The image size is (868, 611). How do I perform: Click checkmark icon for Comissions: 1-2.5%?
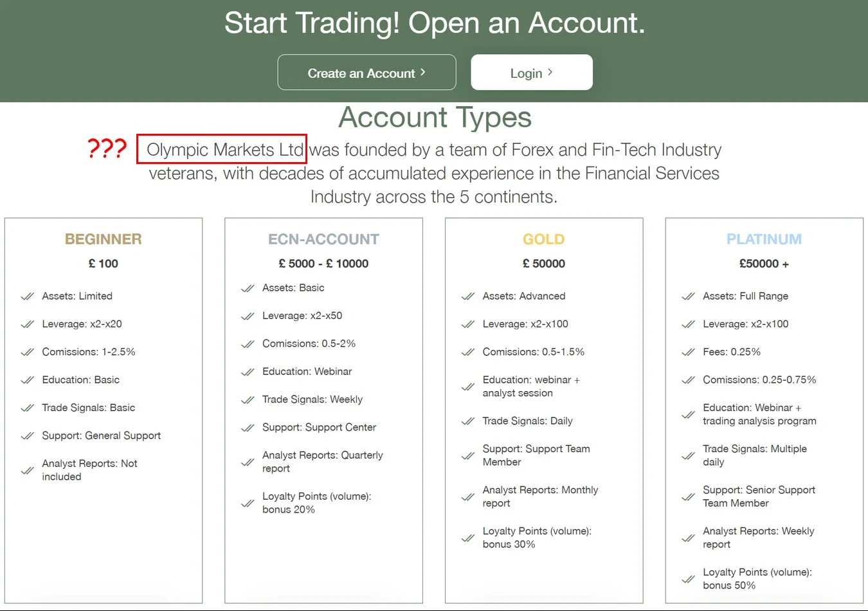pos(27,352)
